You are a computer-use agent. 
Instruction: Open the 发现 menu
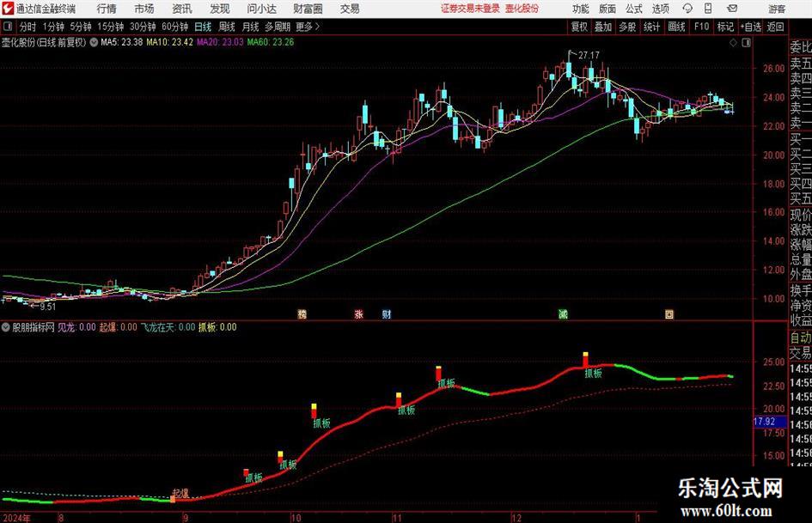tap(220, 9)
